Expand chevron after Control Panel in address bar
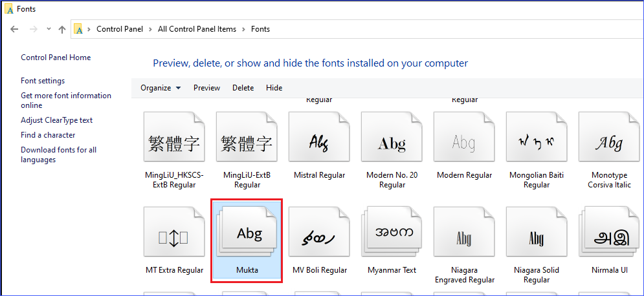The width and height of the screenshot is (644, 296). [x=150, y=29]
